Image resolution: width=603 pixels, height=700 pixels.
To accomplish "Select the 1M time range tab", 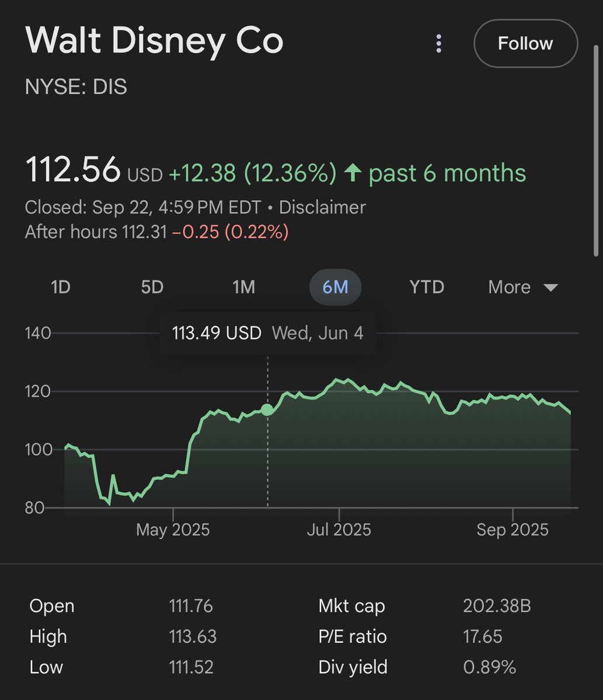I will coord(243,287).
